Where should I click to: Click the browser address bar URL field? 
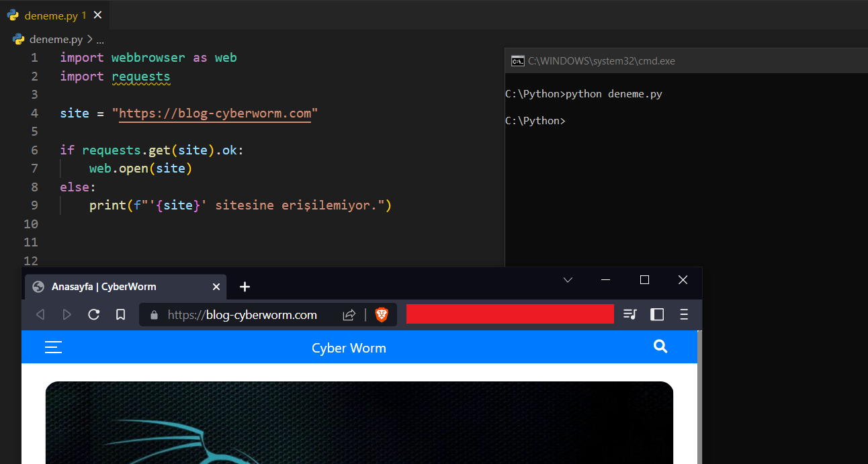click(242, 314)
